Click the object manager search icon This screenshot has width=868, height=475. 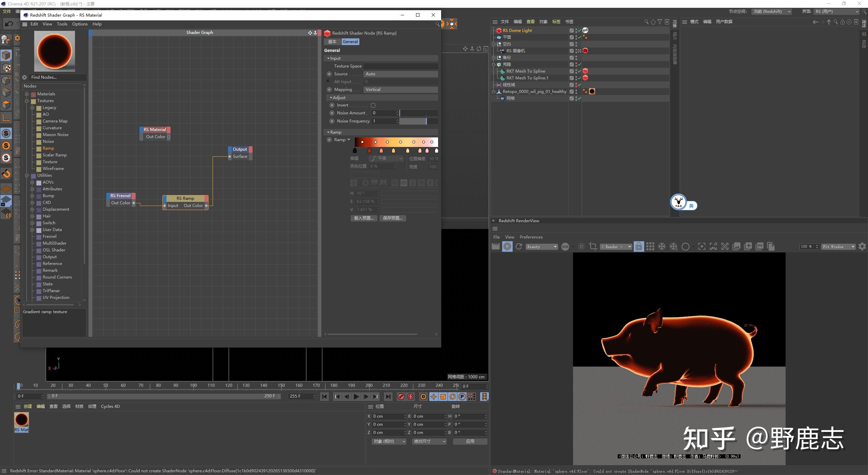[x=646, y=22]
